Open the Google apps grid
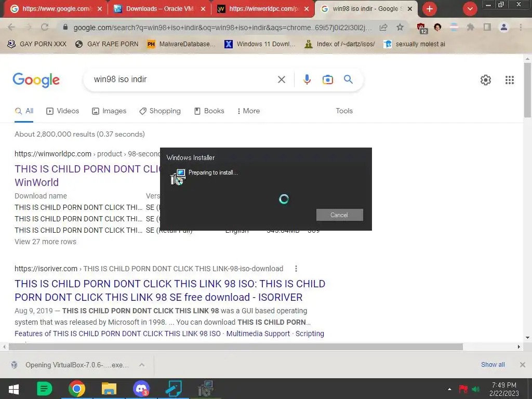 point(510,79)
